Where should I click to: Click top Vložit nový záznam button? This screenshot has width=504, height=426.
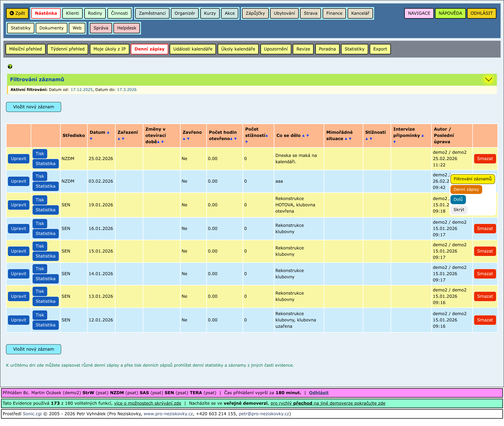(34, 107)
